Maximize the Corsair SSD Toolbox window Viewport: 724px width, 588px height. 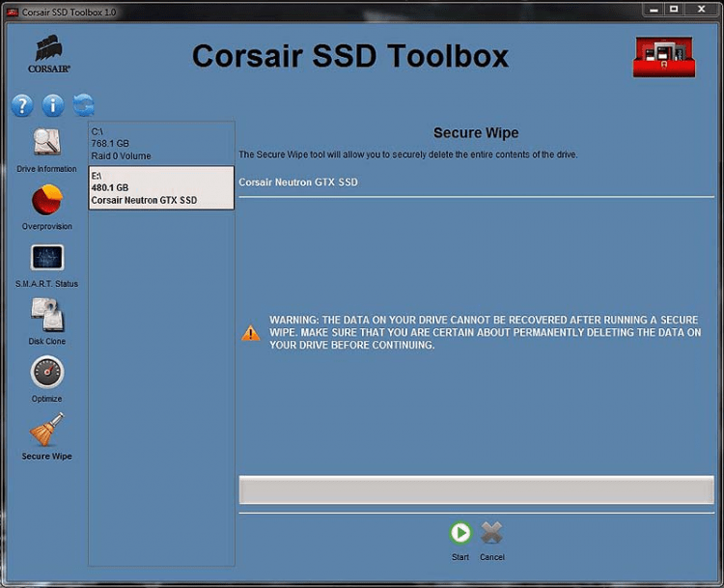pyautogui.click(x=674, y=10)
